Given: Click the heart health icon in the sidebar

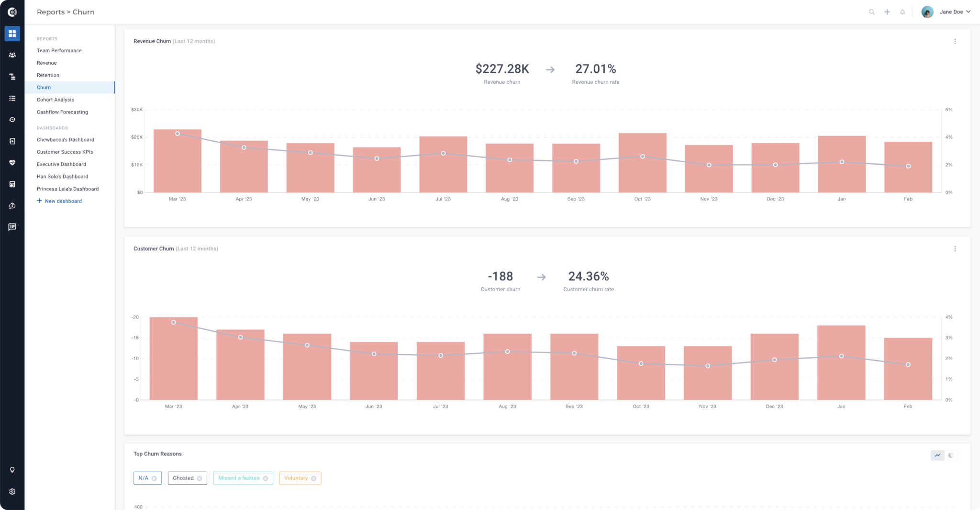Looking at the screenshot, I should 12,163.
